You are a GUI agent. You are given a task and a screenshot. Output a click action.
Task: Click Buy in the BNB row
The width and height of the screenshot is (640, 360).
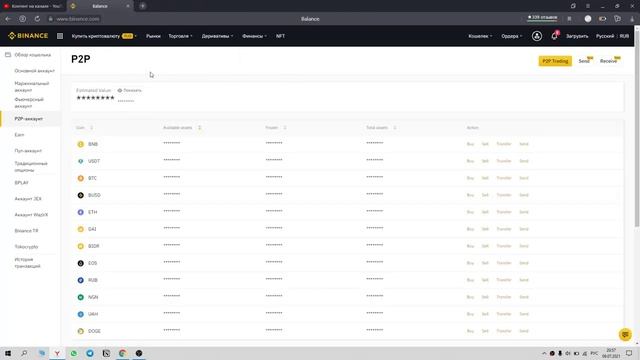pos(470,144)
